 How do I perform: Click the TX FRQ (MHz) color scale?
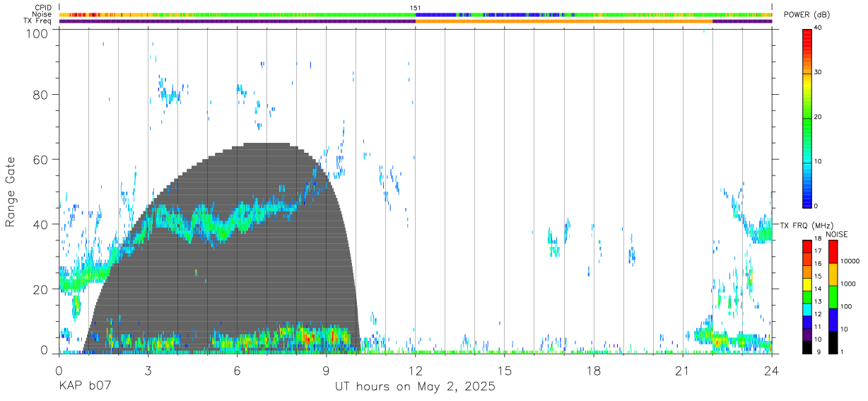pyautogui.click(x=807, y=297)
